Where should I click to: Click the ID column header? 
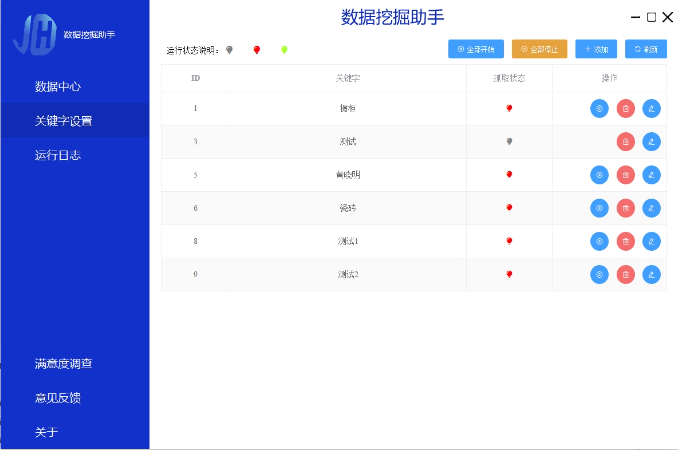coord(196,78)
